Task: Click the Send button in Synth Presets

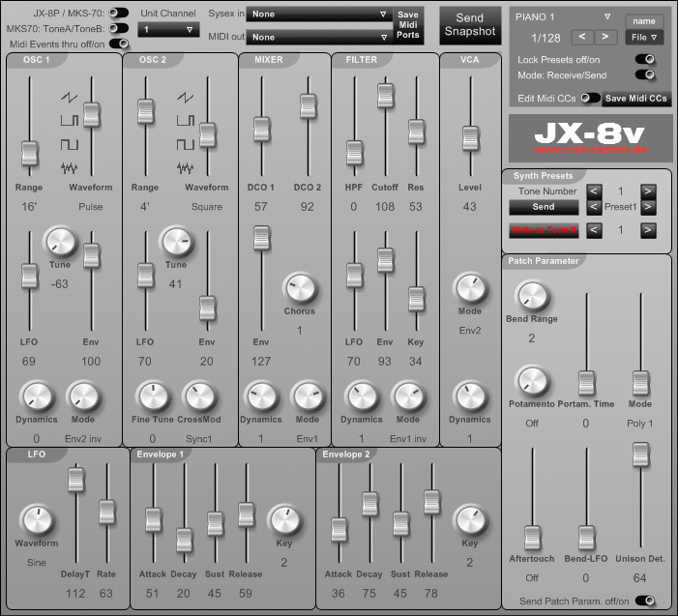Action: (544, 207)
